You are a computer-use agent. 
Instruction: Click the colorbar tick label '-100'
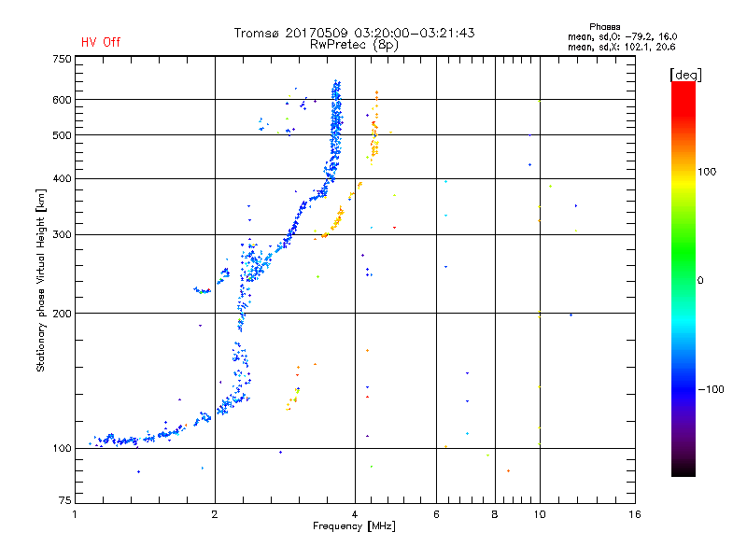click(712, 389)
